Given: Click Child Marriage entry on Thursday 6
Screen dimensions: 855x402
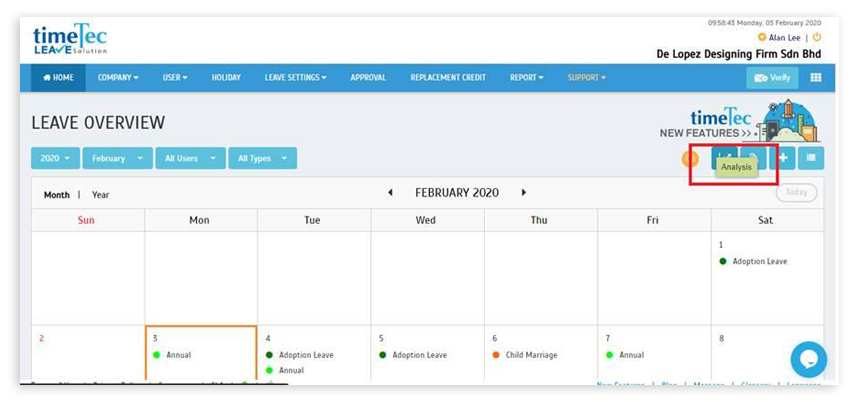Looking at the screenshot, I should (x=525, y=355).
